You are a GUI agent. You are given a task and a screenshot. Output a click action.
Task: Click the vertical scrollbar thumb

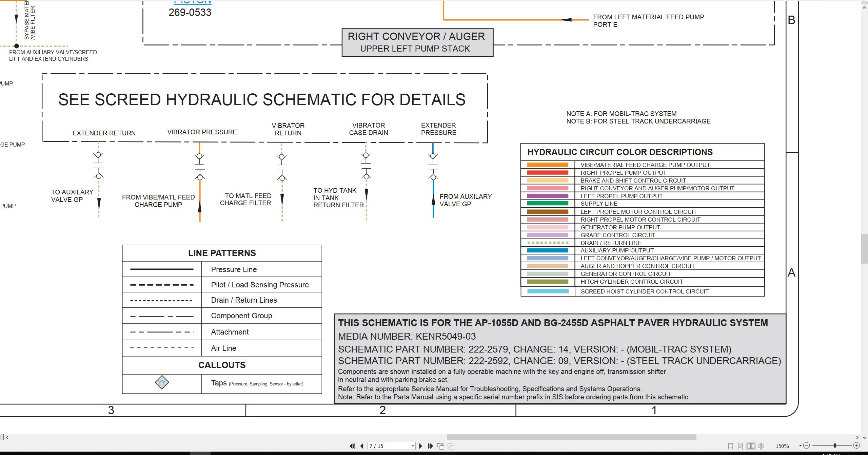coord(865,249)
